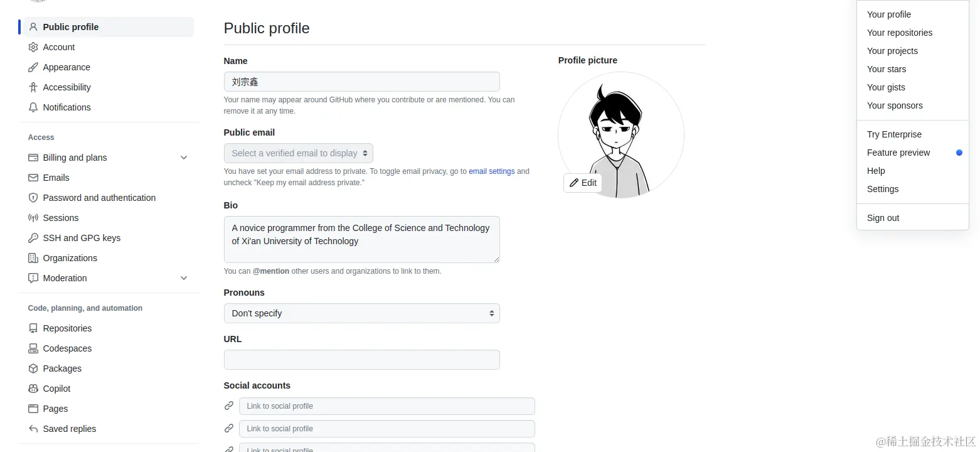980x452 pixels.
Task: Click the Copilot icon in sidebar
Action: coord(33,389)
